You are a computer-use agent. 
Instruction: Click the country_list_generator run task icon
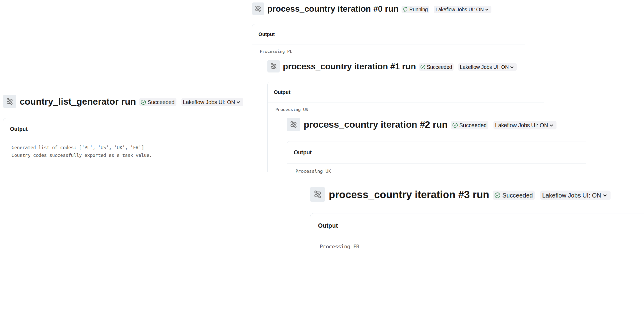[x=10, y=101]
